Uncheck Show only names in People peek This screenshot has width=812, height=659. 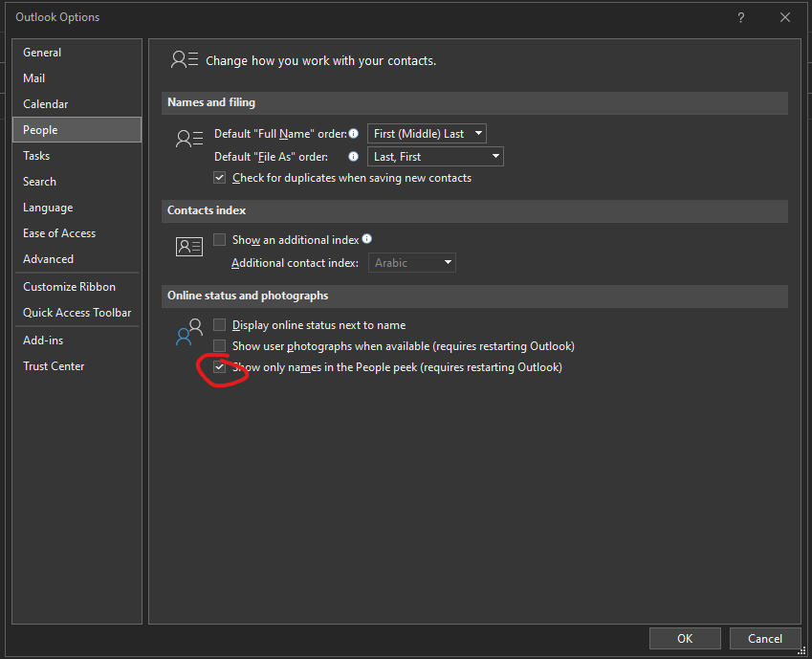tap(220, 367)
